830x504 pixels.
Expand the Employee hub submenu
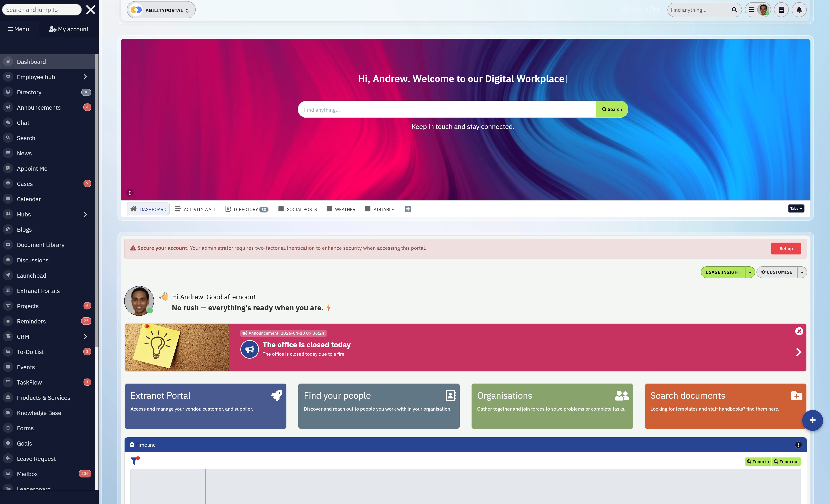tap(85, 77)
